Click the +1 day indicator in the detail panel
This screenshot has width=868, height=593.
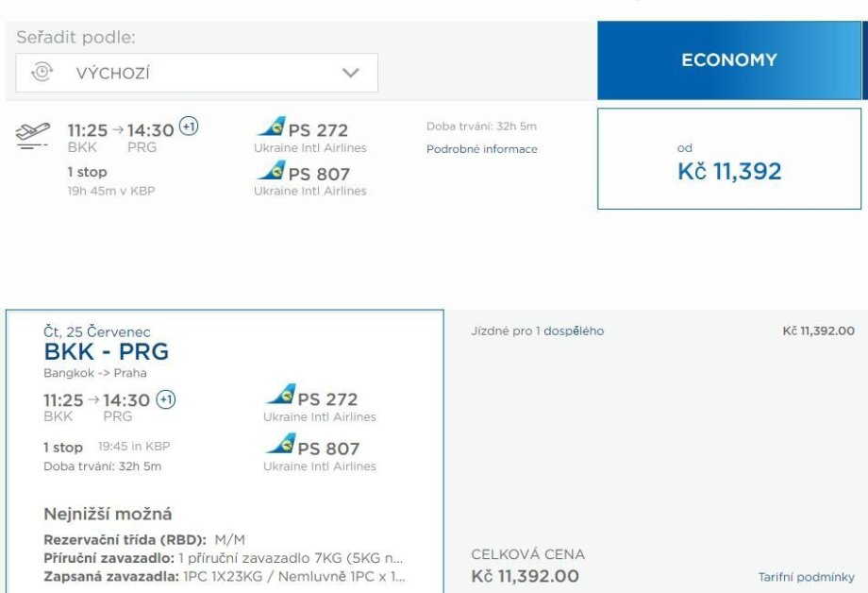point(166,399)
